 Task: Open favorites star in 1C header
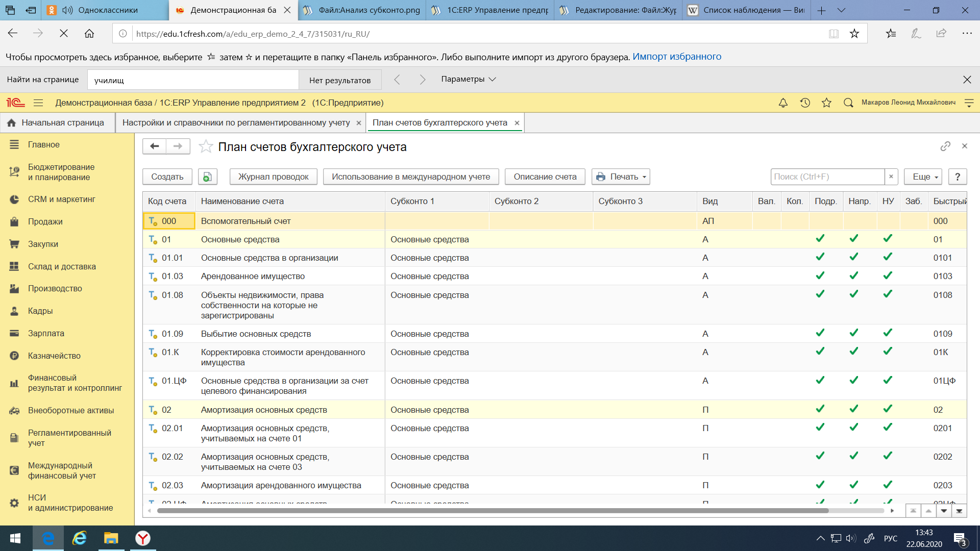coord(826,103)
